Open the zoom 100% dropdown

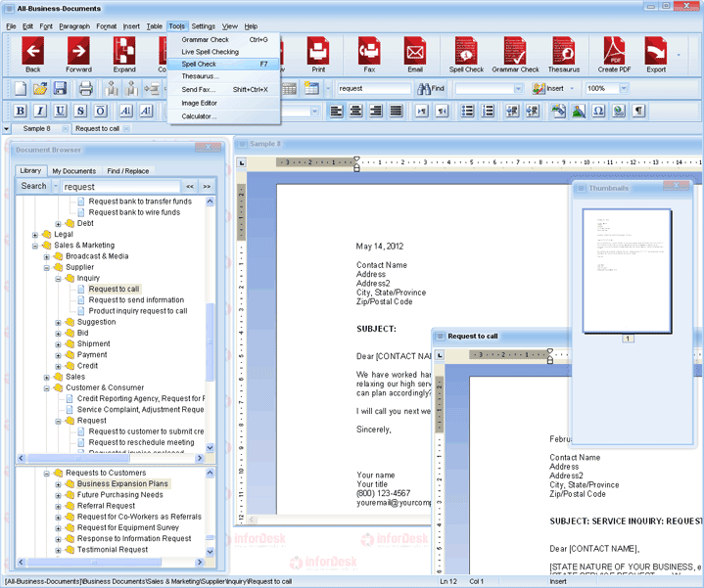(x=624, y=88)
